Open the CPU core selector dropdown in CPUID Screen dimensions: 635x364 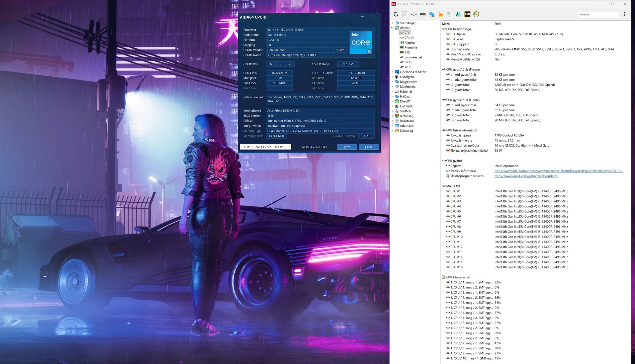pyautogui.click(x=265, y=147)
